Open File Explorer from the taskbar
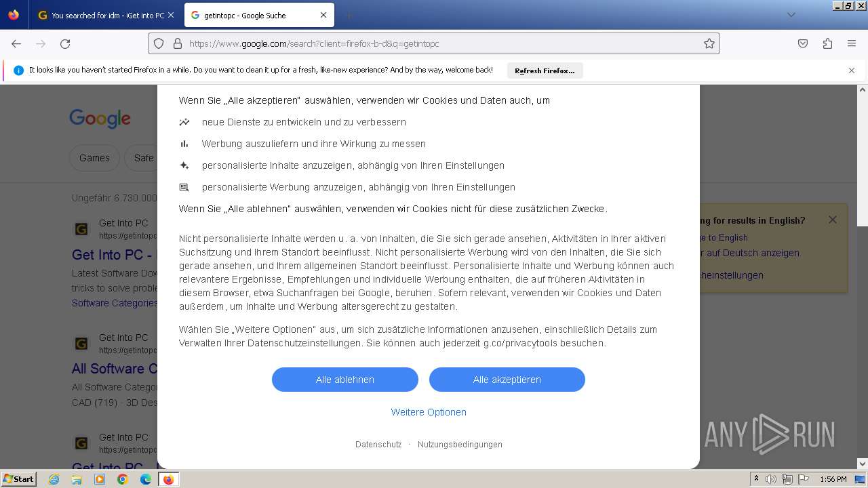Image resolution: width=868 pixels, height=488 pixels. pos(77,479)
